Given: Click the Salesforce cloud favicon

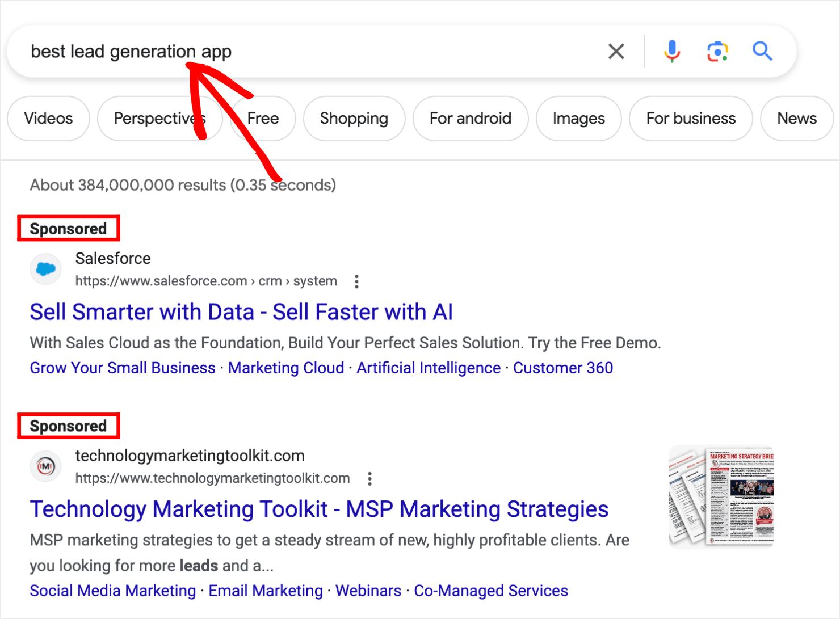Looking at the screenshot, I should click(x=45, y=268).
